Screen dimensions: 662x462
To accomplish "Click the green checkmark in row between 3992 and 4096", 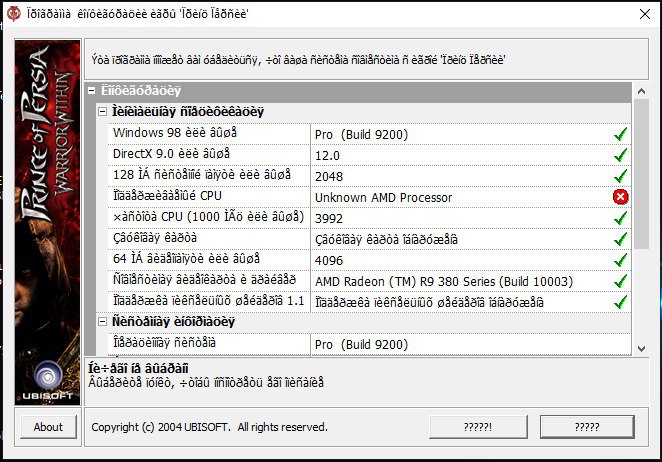I will tap(621, 239).
